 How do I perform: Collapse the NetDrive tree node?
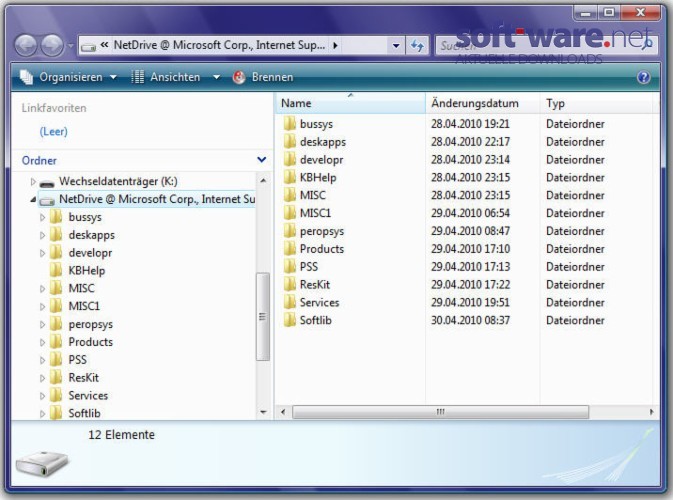coord(33,200)
